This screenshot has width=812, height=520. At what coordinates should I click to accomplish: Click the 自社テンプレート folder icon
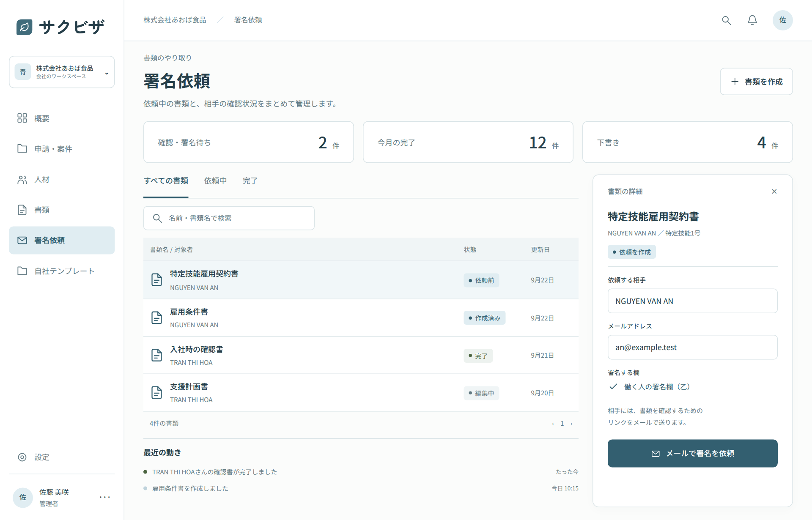click(22, 271)
